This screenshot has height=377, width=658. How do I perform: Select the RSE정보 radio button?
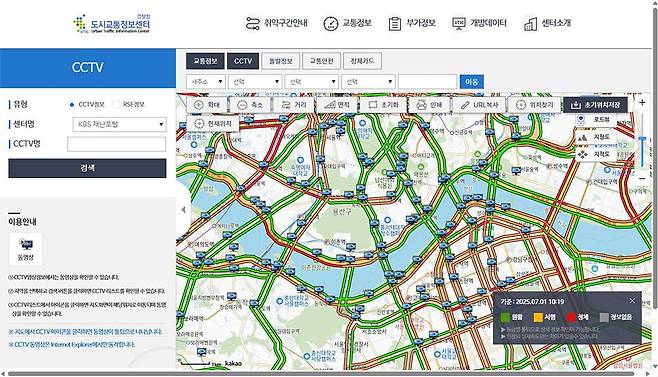point(116,105)
